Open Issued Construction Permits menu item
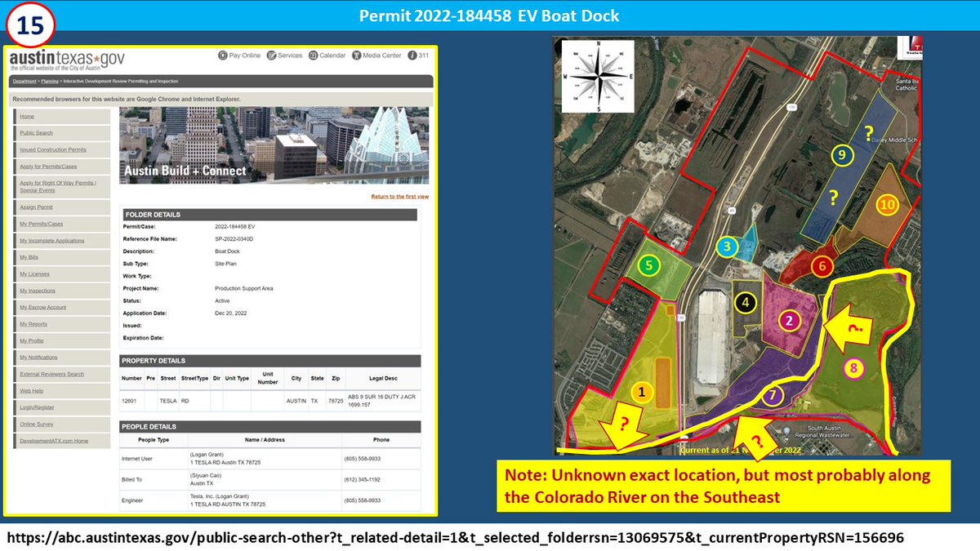The width and height of the screenshot is (980, 551). tap(52, 150)
